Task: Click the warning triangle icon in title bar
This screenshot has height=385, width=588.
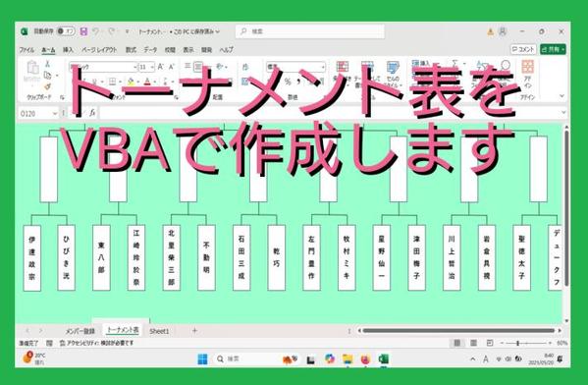Action: click(x=490, y=31)
